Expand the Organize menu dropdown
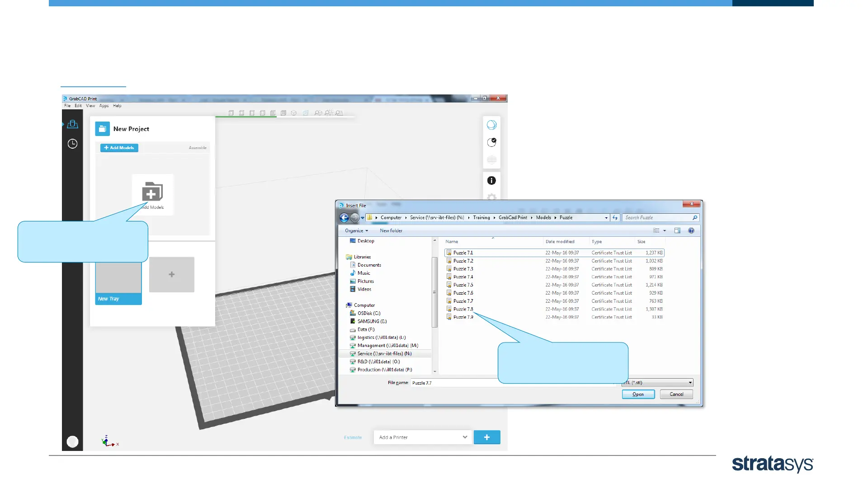 [x=356, y=230]
